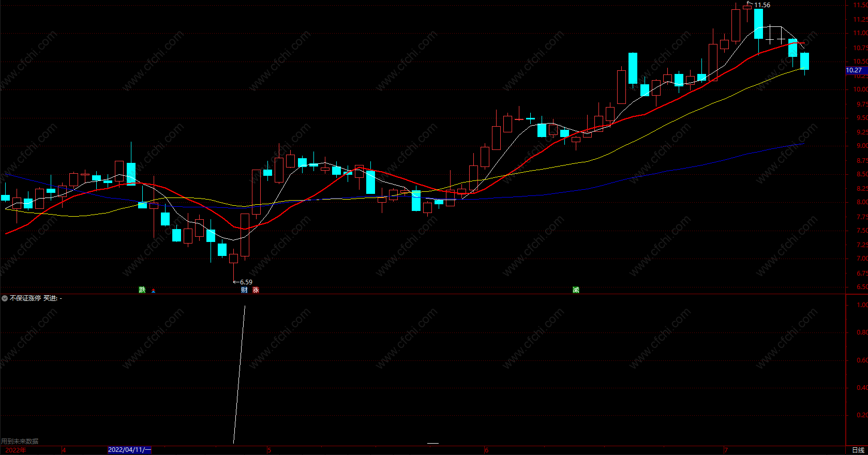868x455 pixels.
Task: Click the red 涨 event marker
Action: pyautogui.click(x=256, y=290)
